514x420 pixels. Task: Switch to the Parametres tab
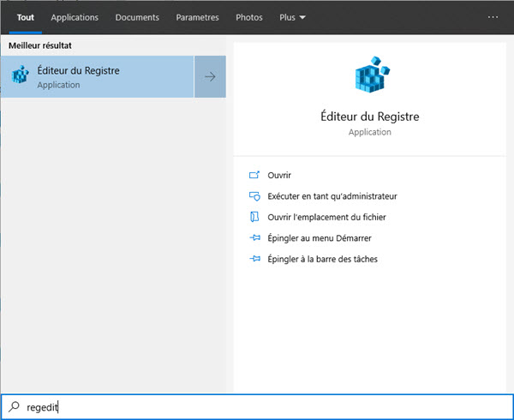(x=197, y=17)
